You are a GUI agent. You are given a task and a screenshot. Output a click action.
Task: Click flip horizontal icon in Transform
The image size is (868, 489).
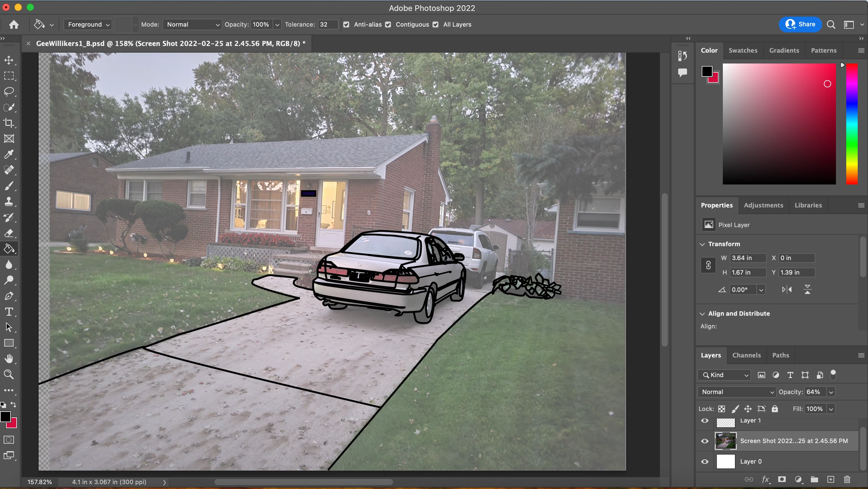787,289
